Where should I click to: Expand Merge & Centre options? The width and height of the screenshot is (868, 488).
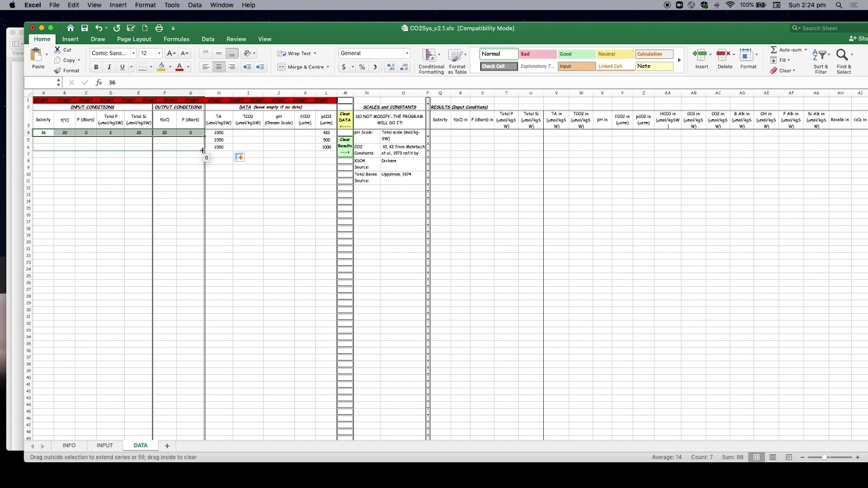pyautogui.click(x=328, y=67)
